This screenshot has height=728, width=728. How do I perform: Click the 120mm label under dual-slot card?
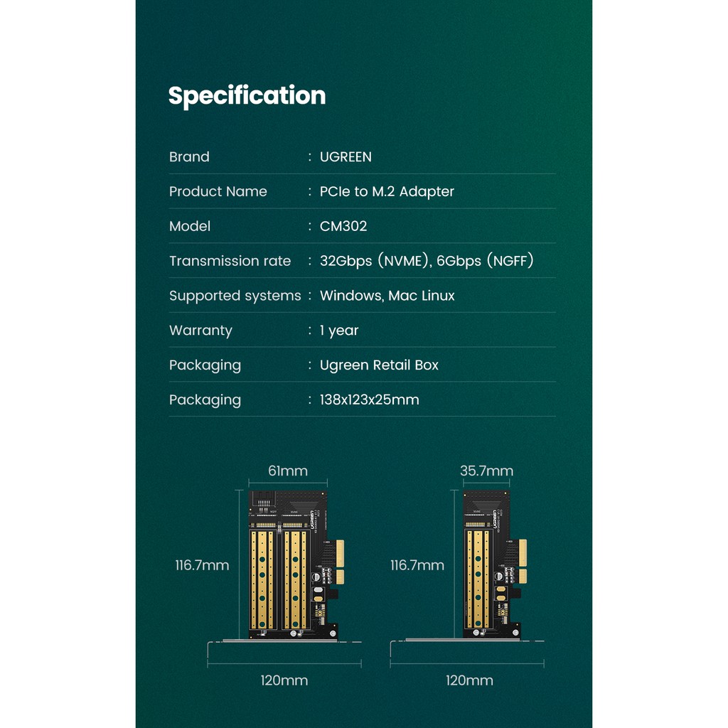(x=284, y=680)
